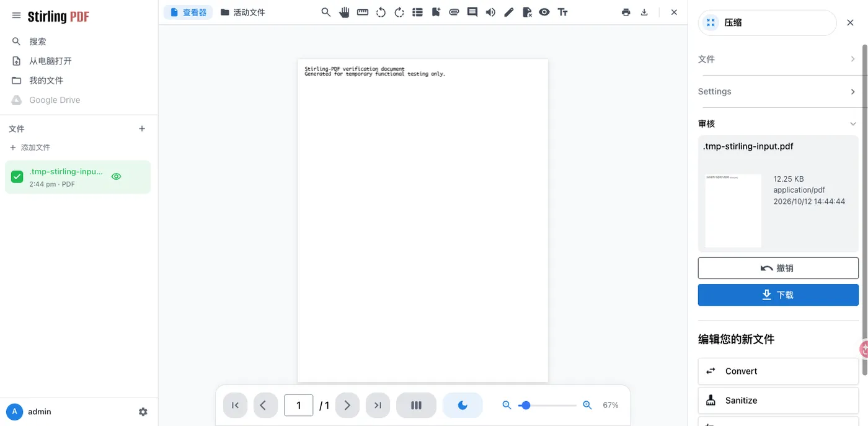Screen dimensions: 868x426
Task: Click the zoom slider track
Action: click(x=547, y=406)
